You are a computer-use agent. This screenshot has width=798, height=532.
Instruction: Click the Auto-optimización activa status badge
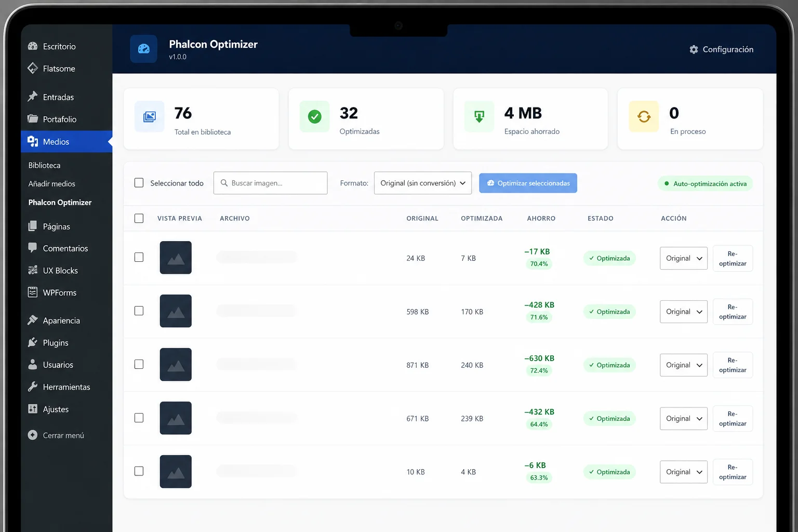click(x=705, y=183)
